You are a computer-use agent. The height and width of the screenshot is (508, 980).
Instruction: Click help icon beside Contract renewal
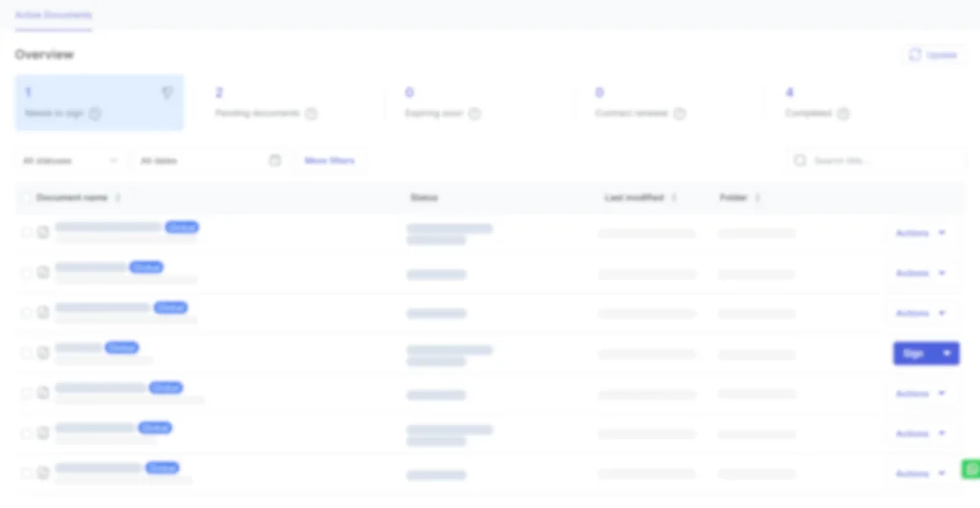(679, 114)
